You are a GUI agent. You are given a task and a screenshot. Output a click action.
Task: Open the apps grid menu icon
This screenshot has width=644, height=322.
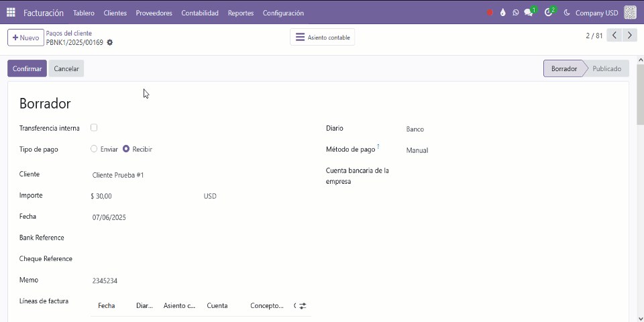point(11,13)
